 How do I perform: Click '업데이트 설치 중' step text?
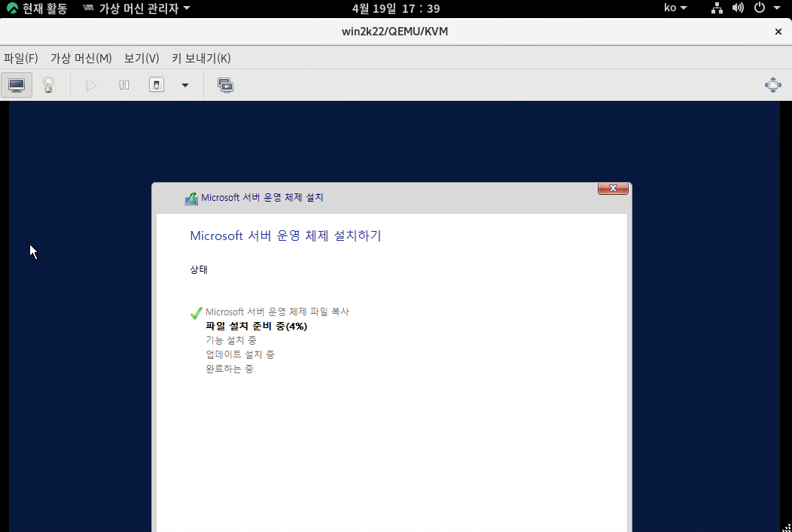pos(240,355)
